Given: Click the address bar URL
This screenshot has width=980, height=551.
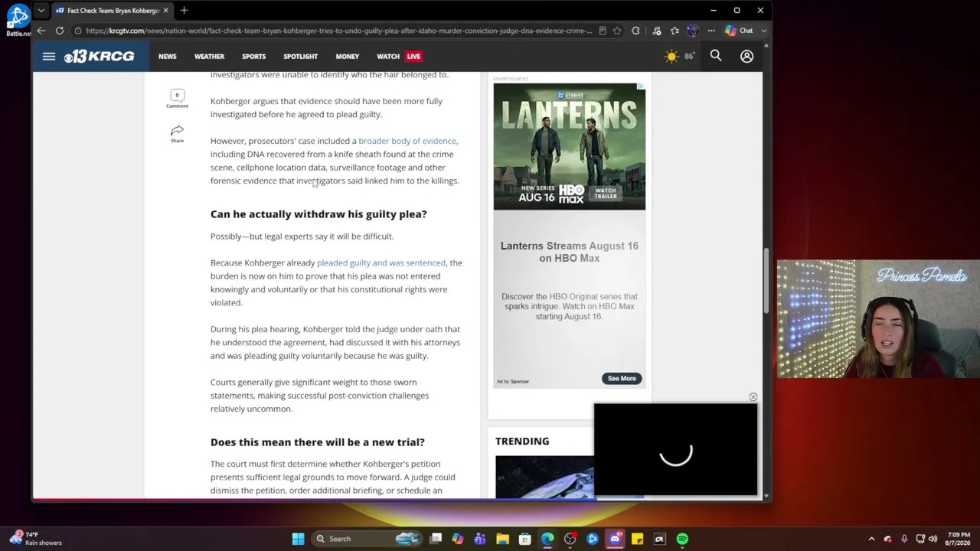Looking at the screenshot, I should tap(338, 31).
